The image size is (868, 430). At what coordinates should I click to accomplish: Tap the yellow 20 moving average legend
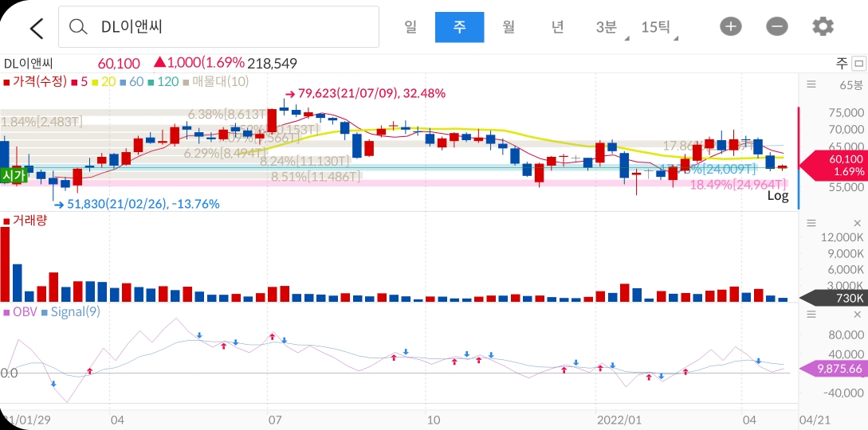pos(104,82)
